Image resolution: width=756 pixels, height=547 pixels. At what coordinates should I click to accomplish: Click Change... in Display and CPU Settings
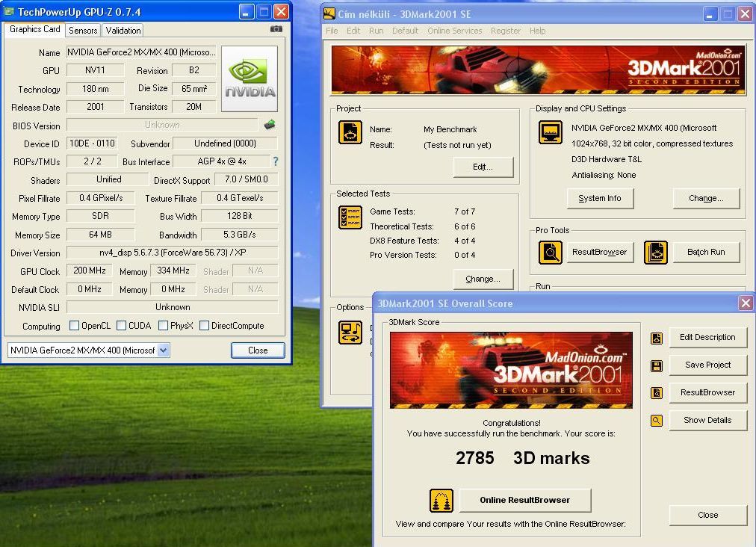707,198
